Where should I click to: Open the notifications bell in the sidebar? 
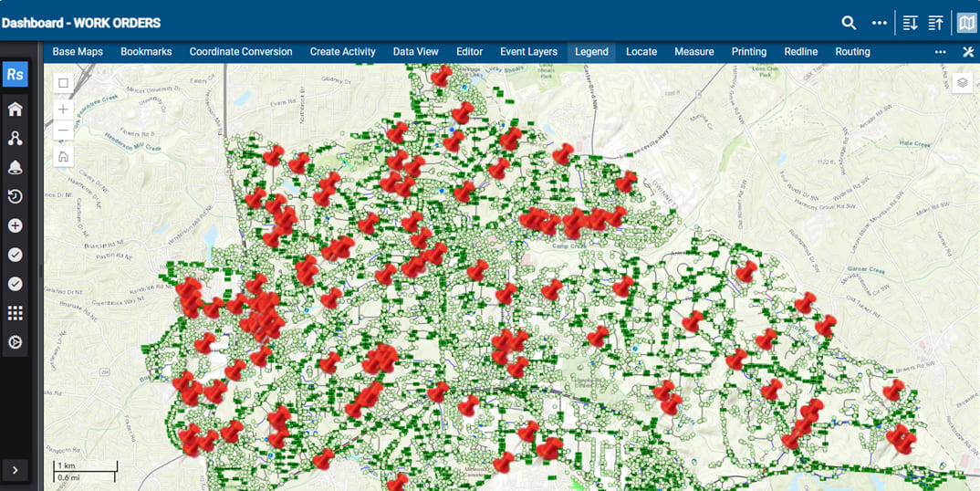pos(15,168)
